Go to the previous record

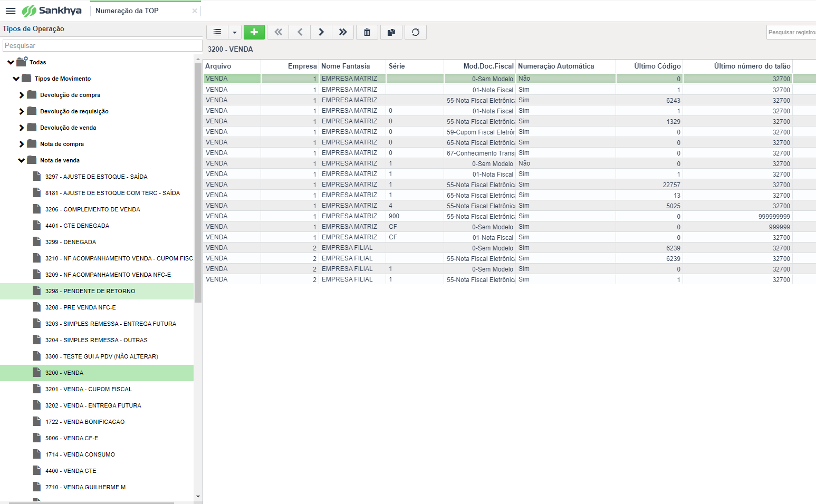pyautogui.click(x=300, y=32)
